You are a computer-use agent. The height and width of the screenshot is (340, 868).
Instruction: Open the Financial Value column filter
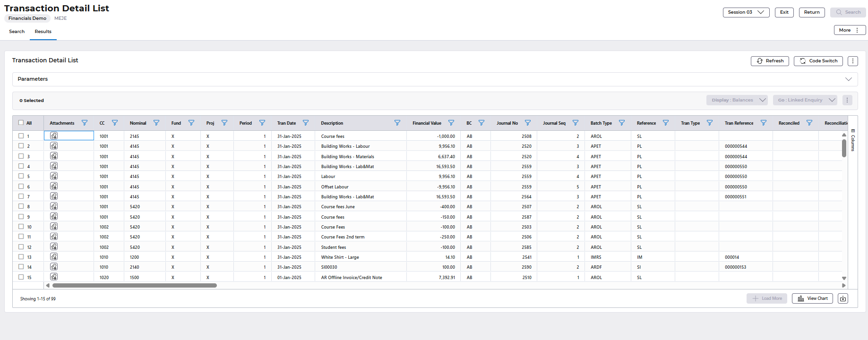pos(451,123)
